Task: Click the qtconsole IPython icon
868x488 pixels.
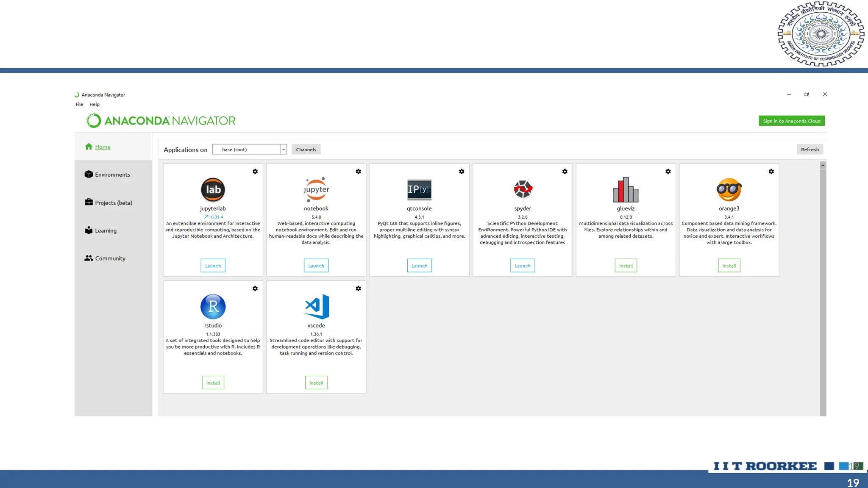Action: (x=419, y=189)
